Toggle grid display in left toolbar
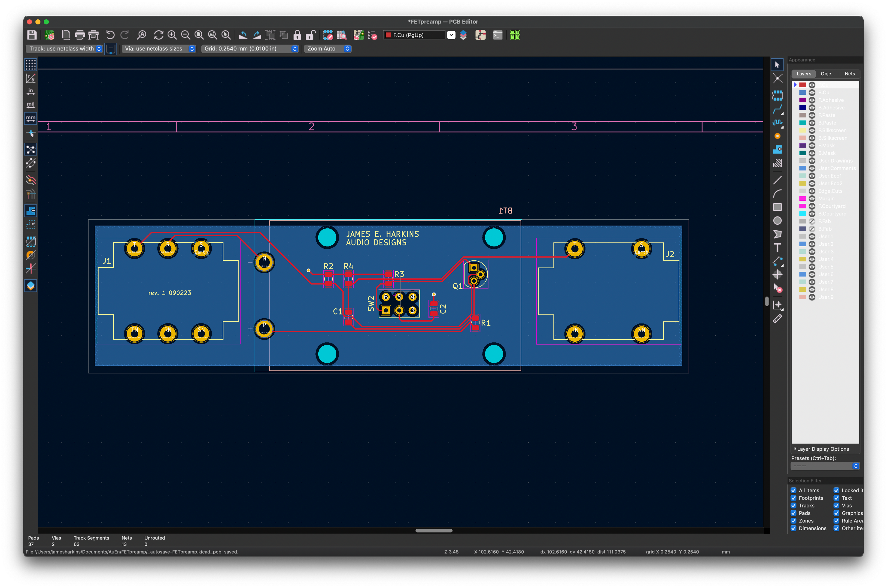The image size is (887, 588). coord(31,64)
